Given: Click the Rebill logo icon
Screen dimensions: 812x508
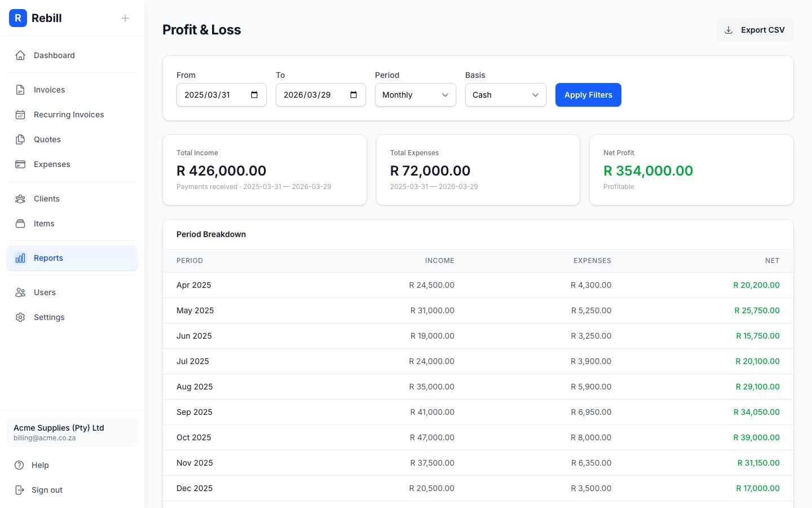Looking at the screenshot, I should 18,18.
